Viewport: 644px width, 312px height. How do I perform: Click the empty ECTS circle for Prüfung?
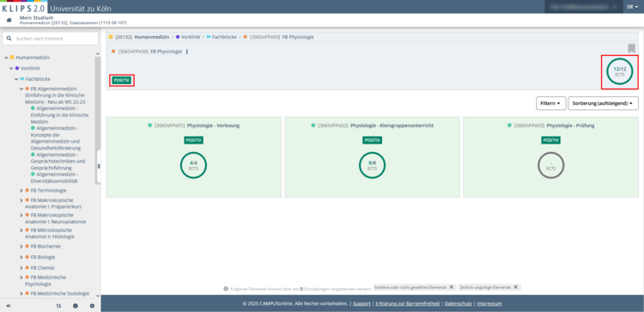550,165
